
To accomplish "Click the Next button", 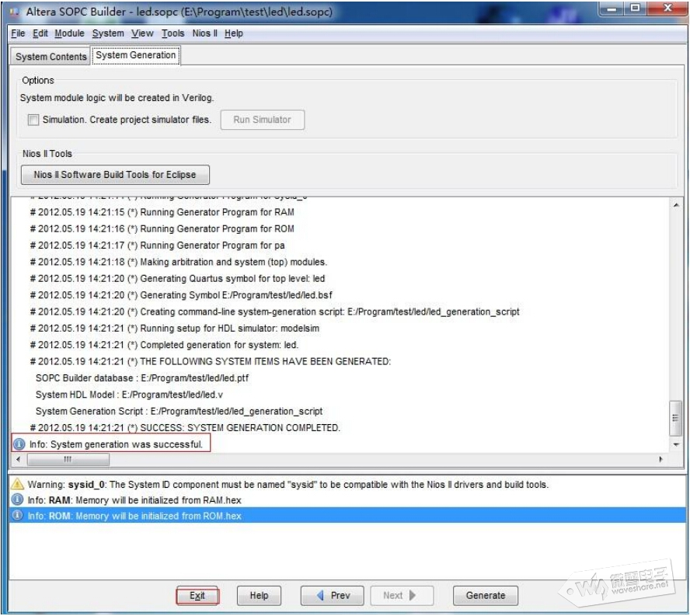I will (x=402, y=596).
